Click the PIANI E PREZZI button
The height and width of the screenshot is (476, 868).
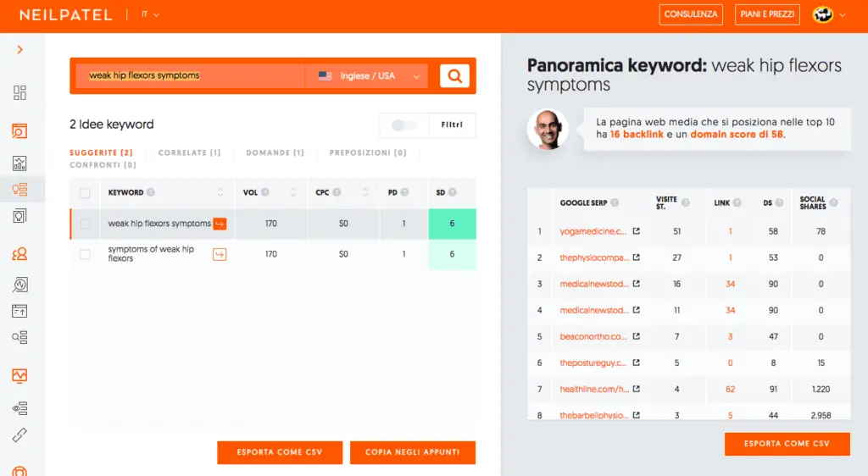pos(767,14)
